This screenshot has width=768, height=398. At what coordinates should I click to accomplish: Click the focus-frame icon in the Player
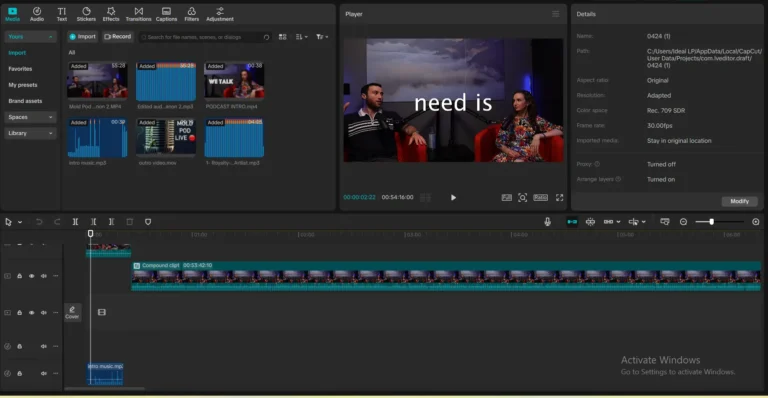[523, 197]
